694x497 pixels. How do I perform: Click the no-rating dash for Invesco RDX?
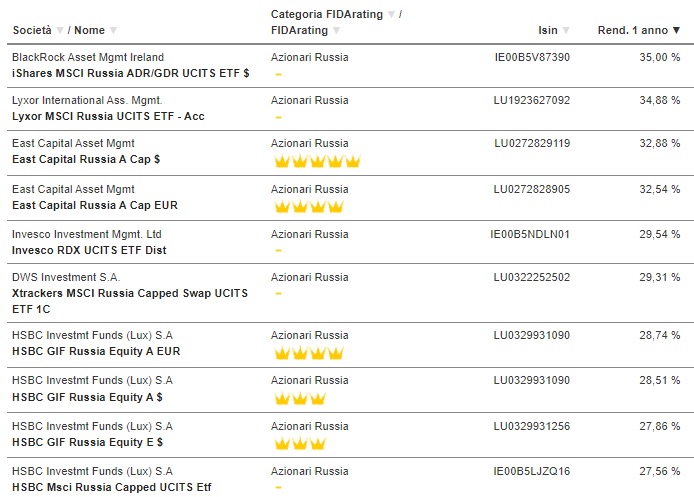point(278,250)
